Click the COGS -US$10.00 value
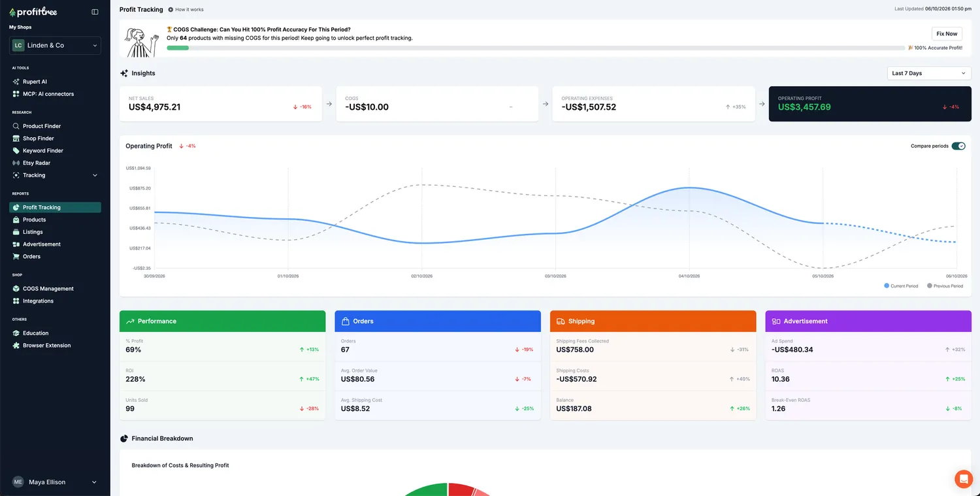980x496 pixels. (367, 107)
